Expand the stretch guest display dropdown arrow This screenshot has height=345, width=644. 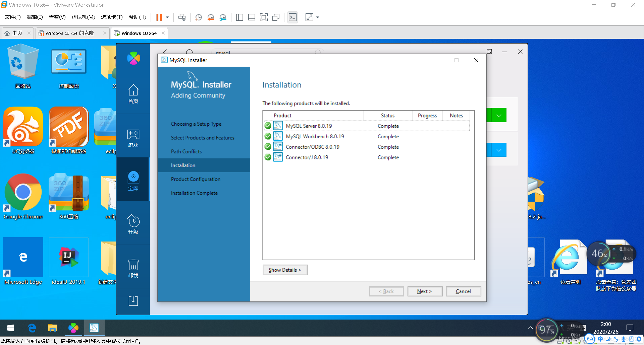[x=318, y=17]
